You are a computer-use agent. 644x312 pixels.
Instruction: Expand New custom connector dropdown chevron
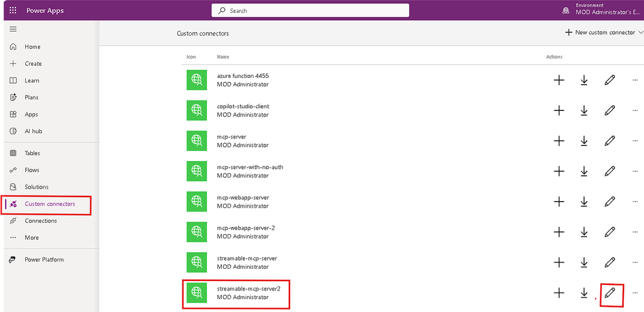[641, 32]
